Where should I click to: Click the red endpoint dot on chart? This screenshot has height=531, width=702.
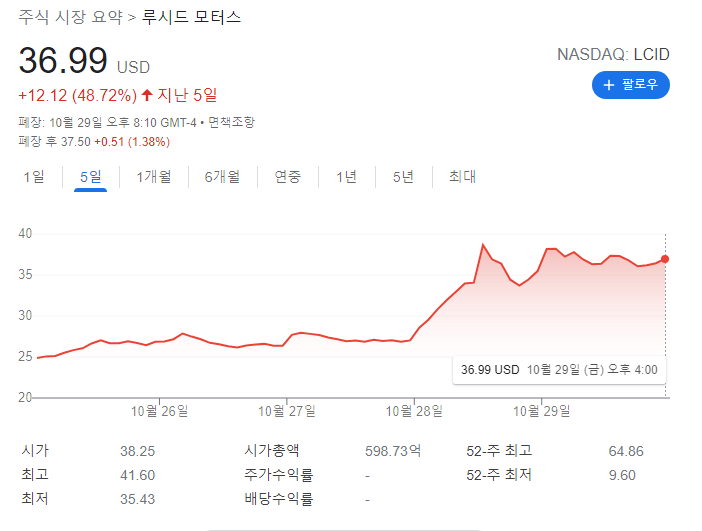point(665,259)
